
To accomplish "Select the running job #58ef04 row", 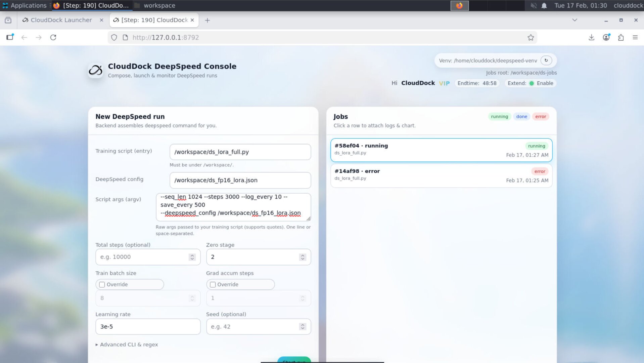I will [441, 150].
